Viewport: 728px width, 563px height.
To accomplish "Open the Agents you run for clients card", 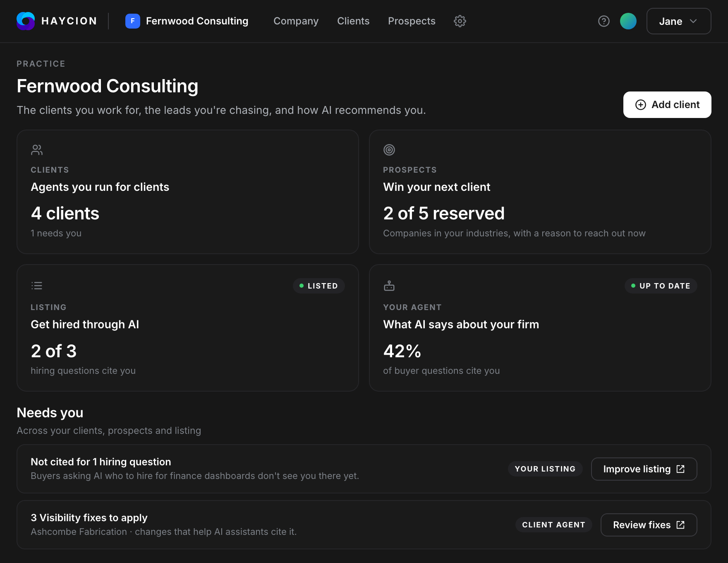I will [188, 192].
